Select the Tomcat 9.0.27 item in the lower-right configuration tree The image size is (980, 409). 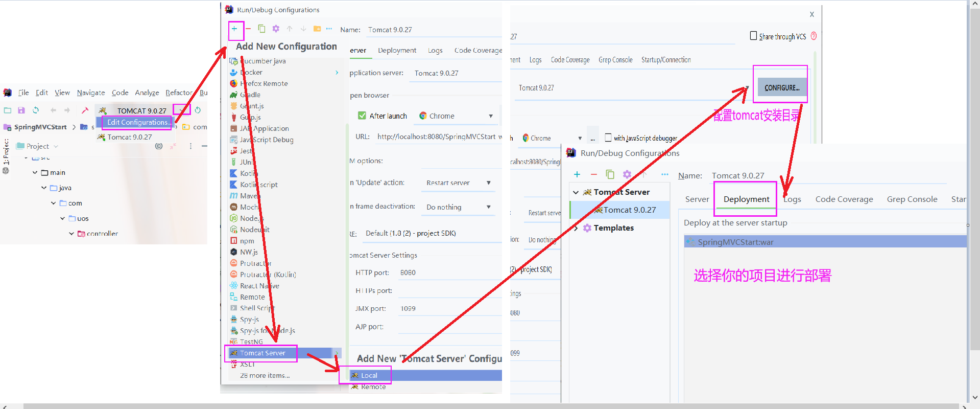click(x=619, y=210)
